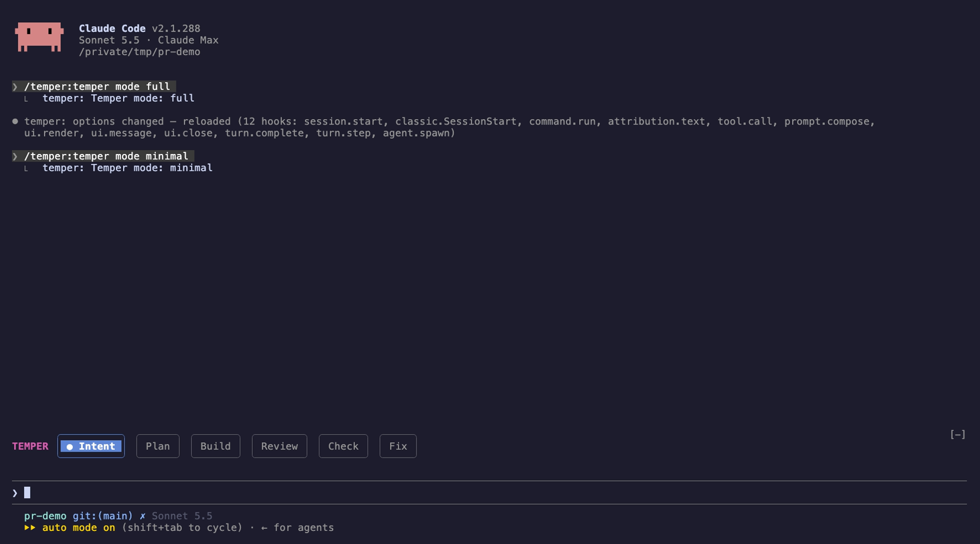
Task: Click 'pr-demo' in the status line
Action: tap(45, 516)
